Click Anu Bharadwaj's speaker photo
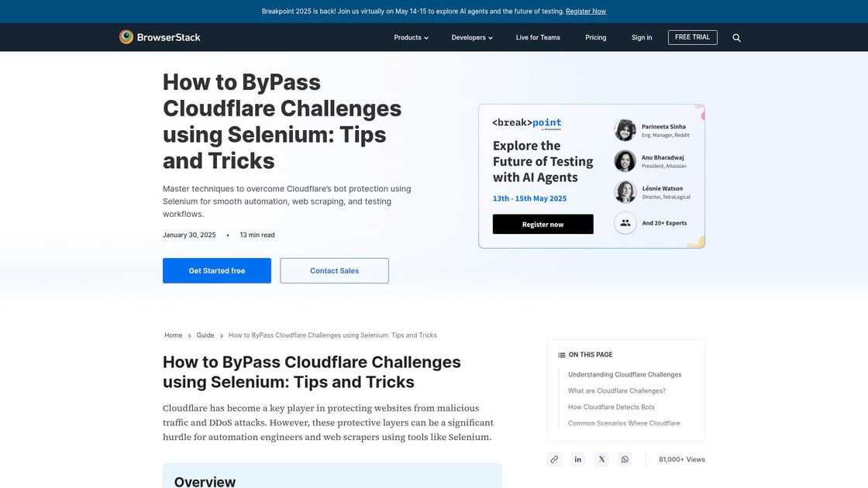This screenshot has height=488, width=868. [x=625, y=161]
